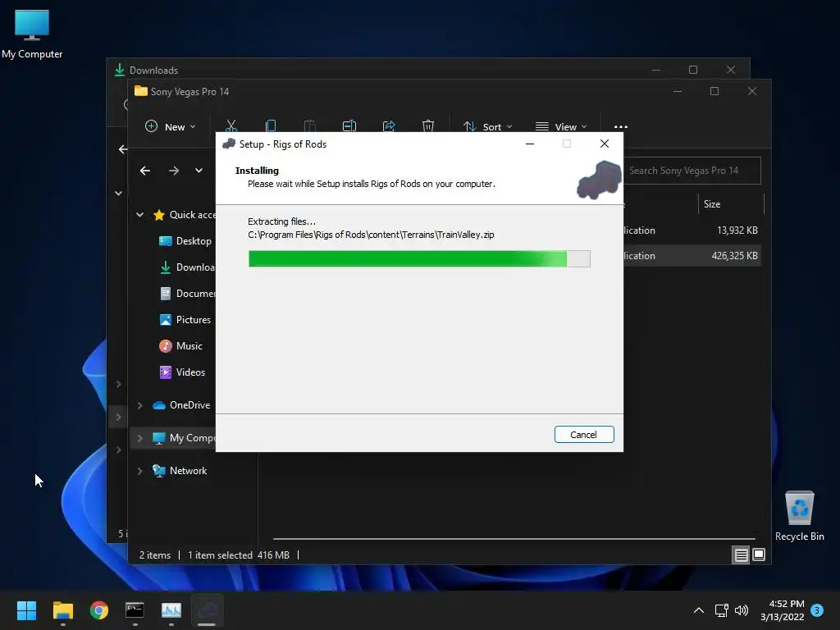The width and height of the screenshot is (840, 630).
Task: Click the Paste icon in Explorer toolbar
Action: coord(309,126)
